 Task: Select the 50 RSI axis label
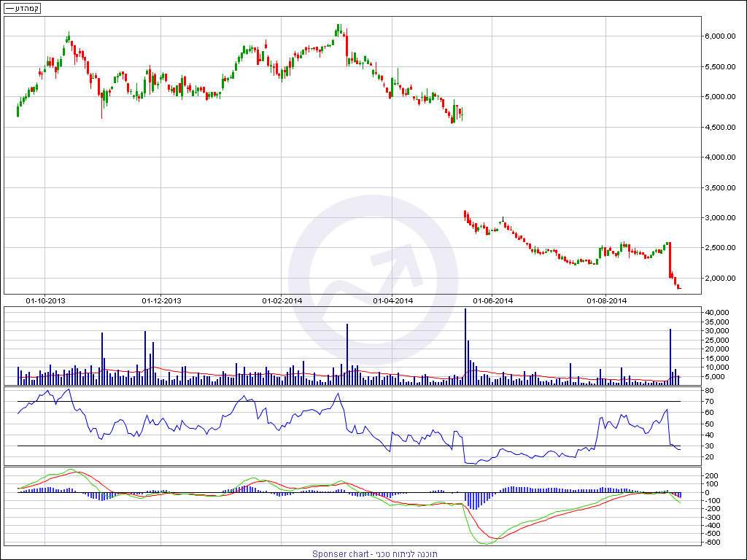click(x=709, y=424)
